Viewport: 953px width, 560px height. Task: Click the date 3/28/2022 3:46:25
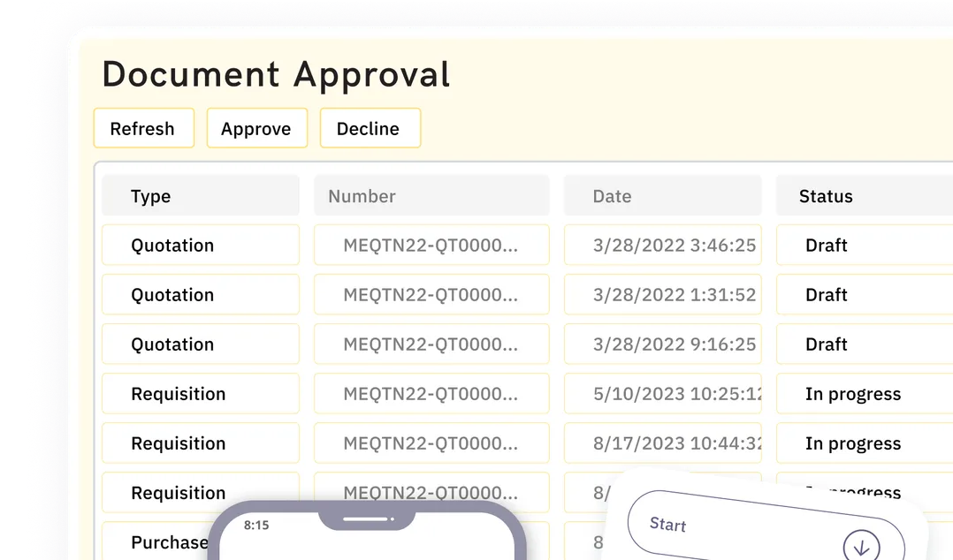[x=662, y=245]
